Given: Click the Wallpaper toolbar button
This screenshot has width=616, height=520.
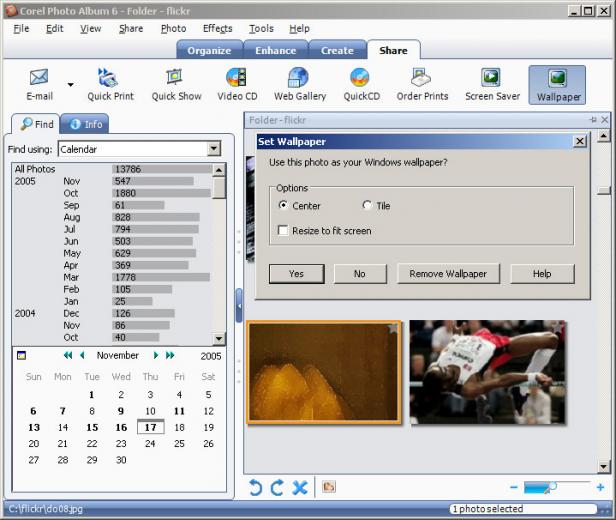Looking at the screenshot, I should 557,85.
